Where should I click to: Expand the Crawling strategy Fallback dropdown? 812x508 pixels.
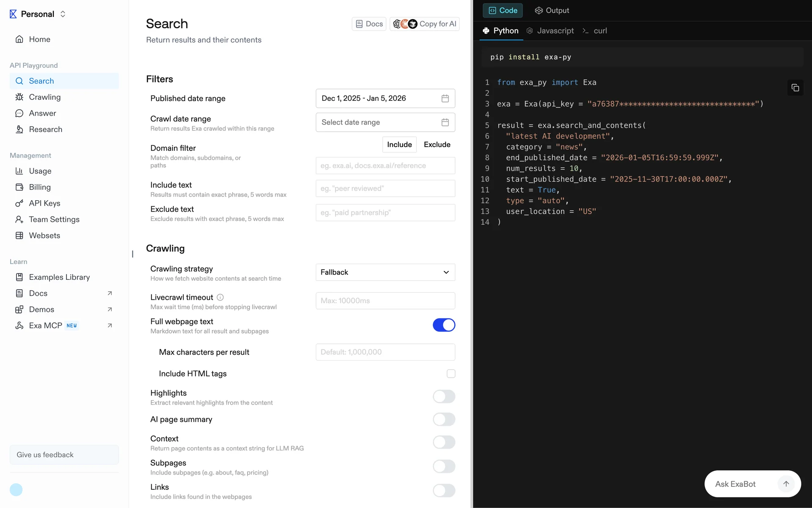(385, 272)
